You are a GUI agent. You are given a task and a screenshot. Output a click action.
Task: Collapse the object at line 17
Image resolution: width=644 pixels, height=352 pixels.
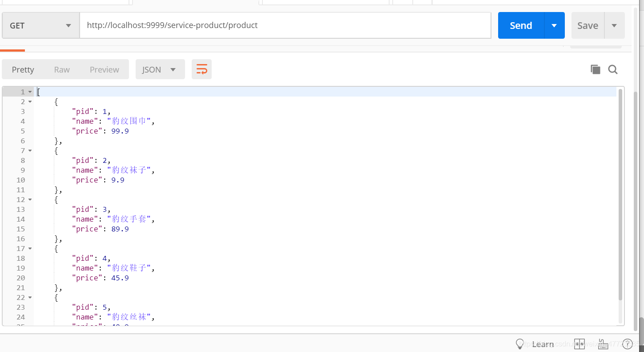coord(30,248)
